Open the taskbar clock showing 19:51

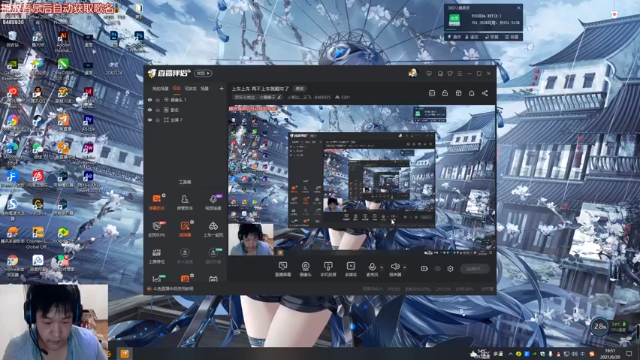[610, 353]
